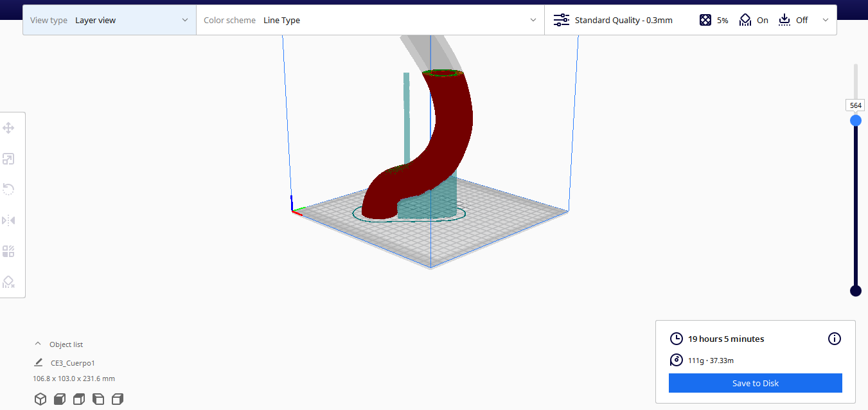Click the filament spool material icon
This screenshot has width=868, height=410.
(x=676, y=360)
